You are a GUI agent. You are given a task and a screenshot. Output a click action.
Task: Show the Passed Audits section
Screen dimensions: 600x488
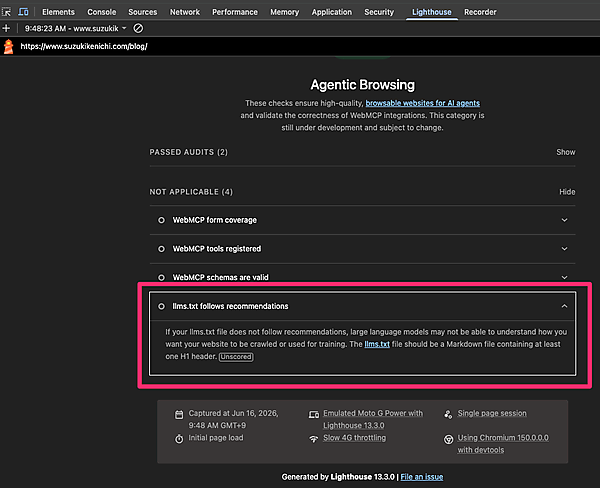click(566, 152)
